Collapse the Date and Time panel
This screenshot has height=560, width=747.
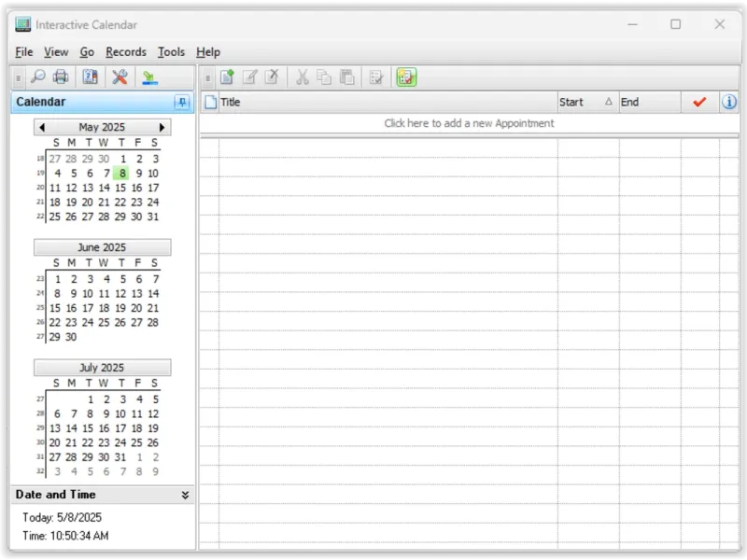(185, 495)
